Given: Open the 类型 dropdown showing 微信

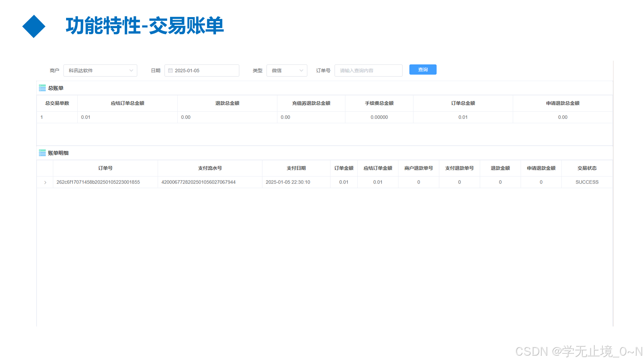Looking at the screenshot, I should [x=286, y=70].
